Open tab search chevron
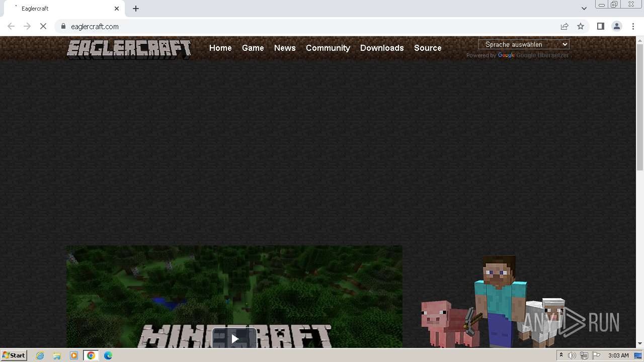Screen dimensions: 644x362 click(x=584, y=9)
